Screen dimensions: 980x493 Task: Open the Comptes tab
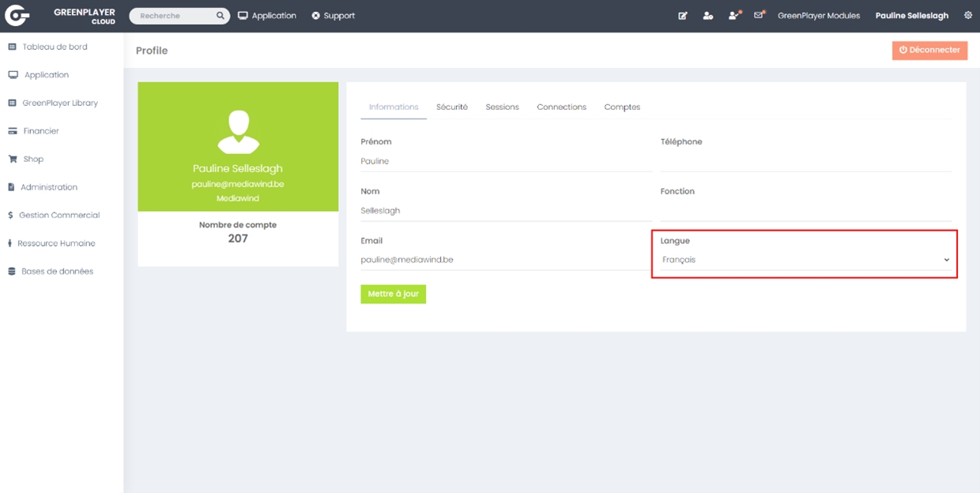tap(622, 107)
